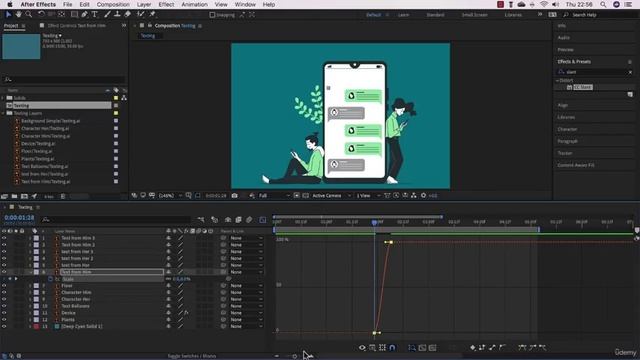Select the Type tool
640x360 pixels.
point(95,15)
